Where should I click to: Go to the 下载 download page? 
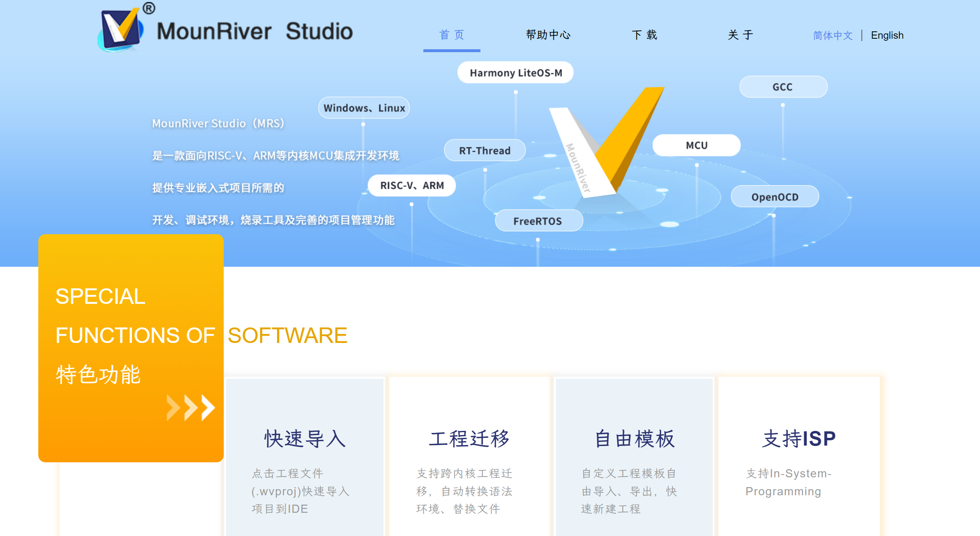click(644, 35)
